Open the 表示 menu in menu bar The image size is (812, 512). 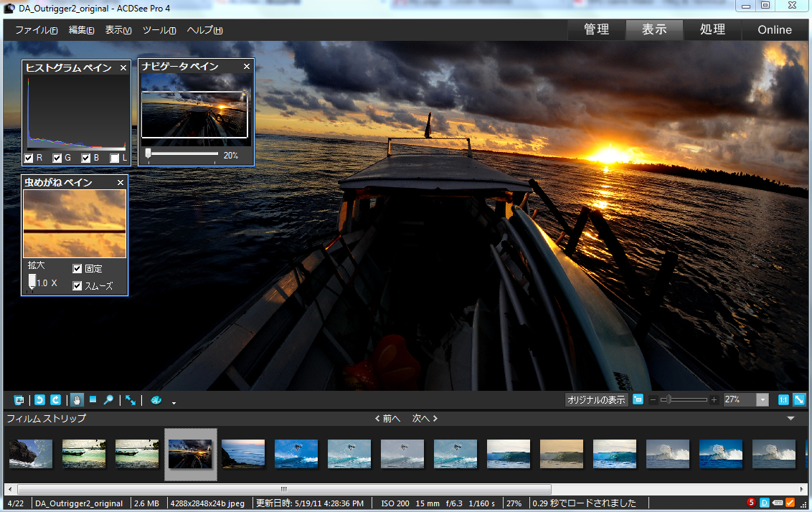tap(118, 30)
